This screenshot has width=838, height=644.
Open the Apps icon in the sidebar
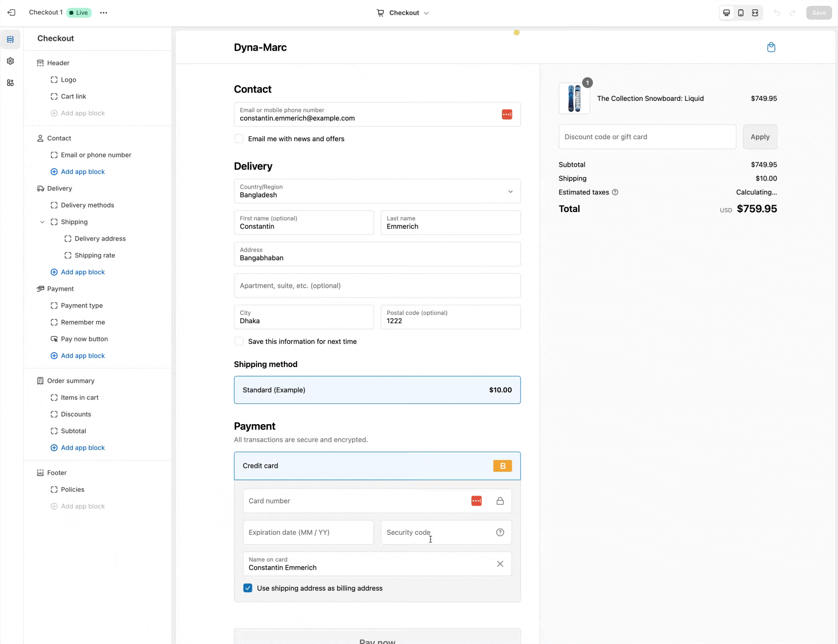tap(10, 83)
